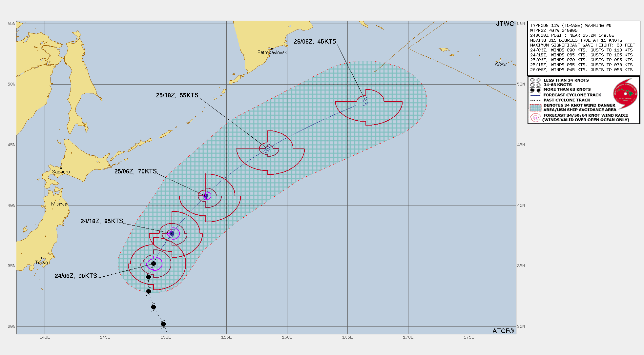This screenshot has width=644, height=355.
Task: Click the '24/18Z, WINDS 085 KTS' info line
Action: [x=581, y=55]
